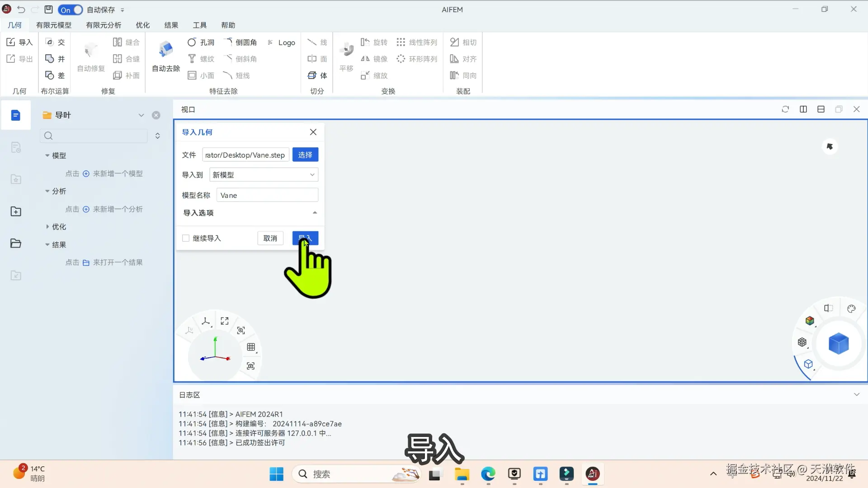Click the 选择 file browse button

(x=305, y=155)
